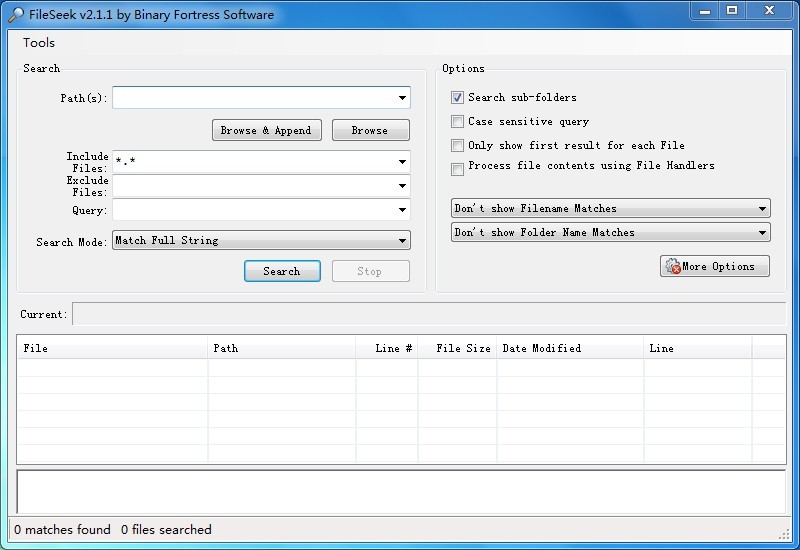Image resolution: width=800 pixels, height=550 pixels.
Task: Enable Case sensitive query checkbox
Action: (458, 122)
